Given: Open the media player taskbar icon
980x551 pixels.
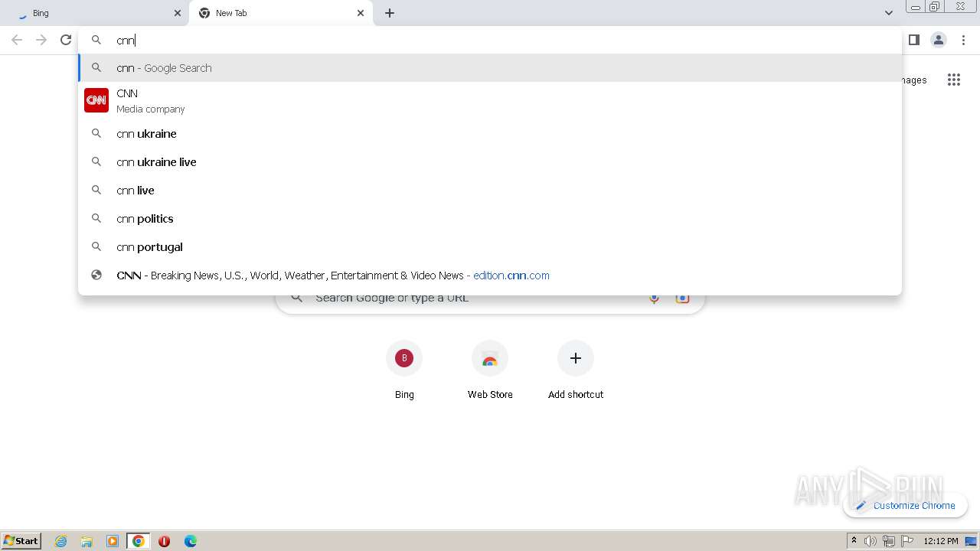Looking at the screenshot, I should point(113,541).
